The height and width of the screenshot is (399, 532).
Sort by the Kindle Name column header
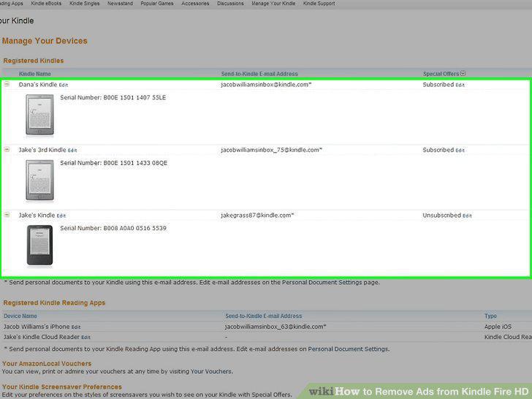click(x=34, y=74)
